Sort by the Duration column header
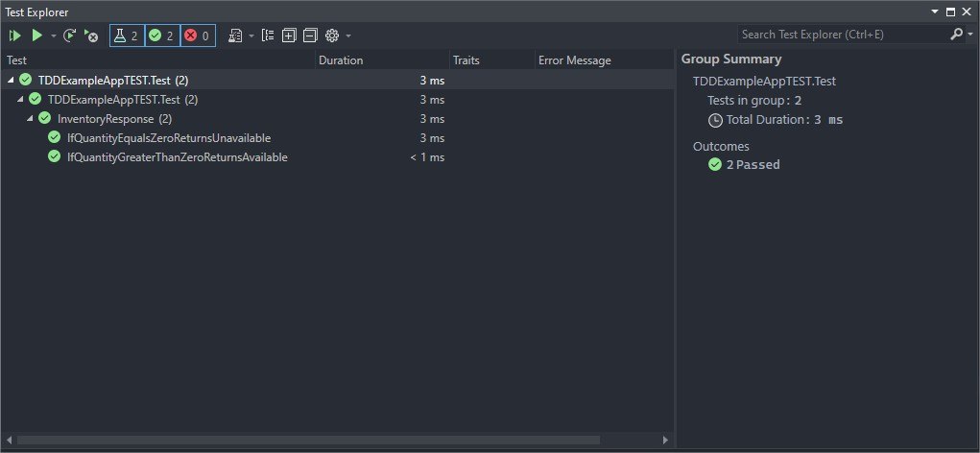The height and width of the screenshot is (453, 980). click(x=341, y=60)
